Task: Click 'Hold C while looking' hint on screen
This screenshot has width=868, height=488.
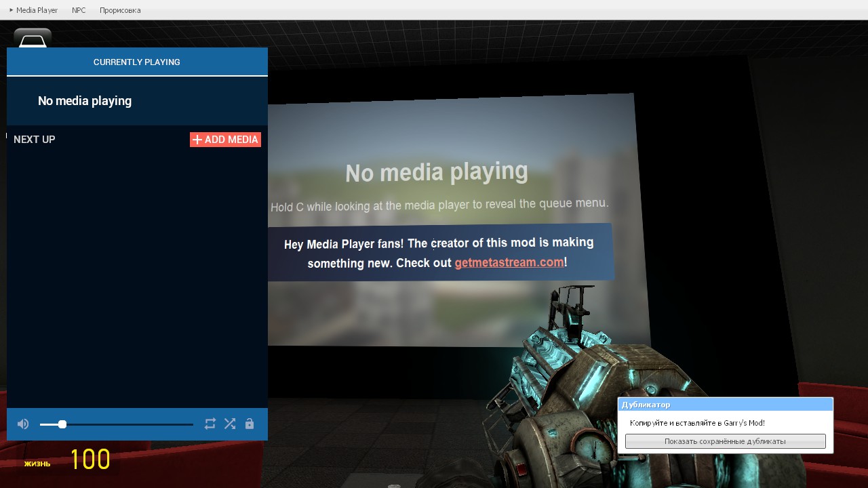Action: click(439, 204)
